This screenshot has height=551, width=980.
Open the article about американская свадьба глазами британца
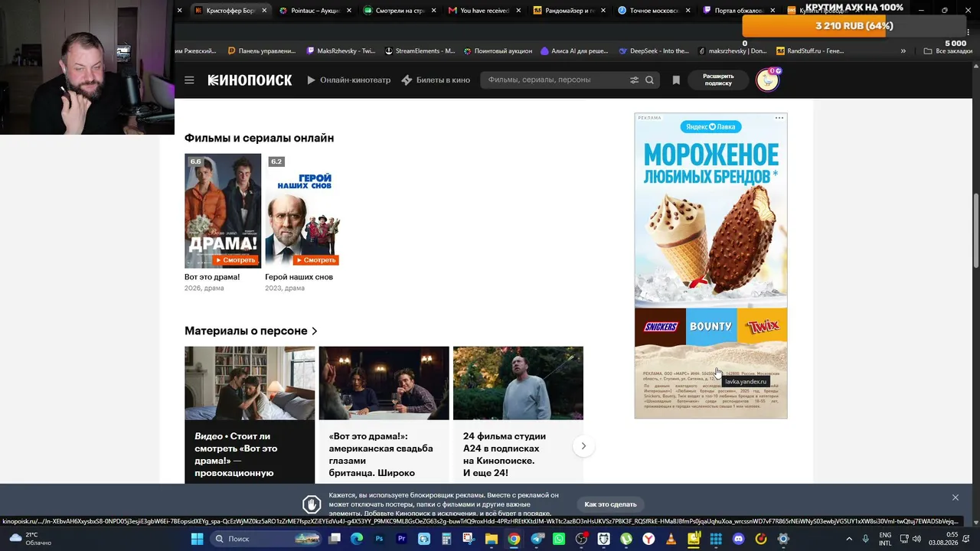click(x=384, y=414)
